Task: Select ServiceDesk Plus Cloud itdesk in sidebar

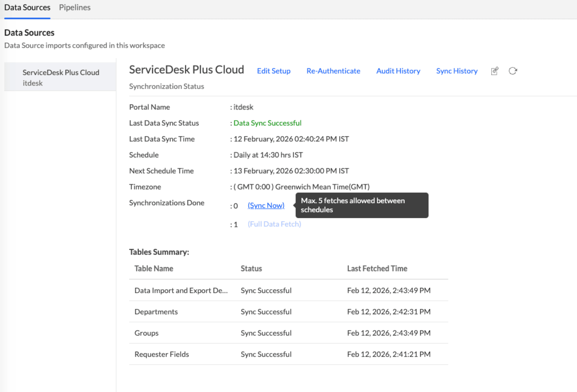Action: (x=60, y=77)
